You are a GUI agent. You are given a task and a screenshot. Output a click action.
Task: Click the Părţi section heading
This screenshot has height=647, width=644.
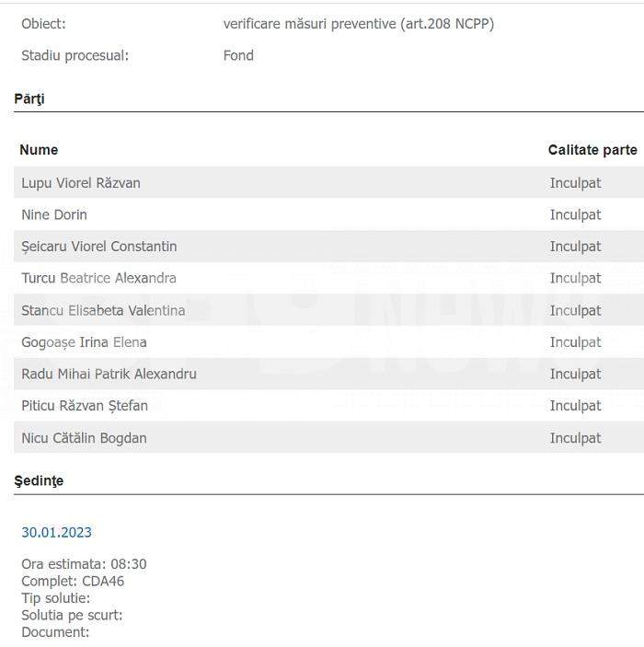coord(29,99)
